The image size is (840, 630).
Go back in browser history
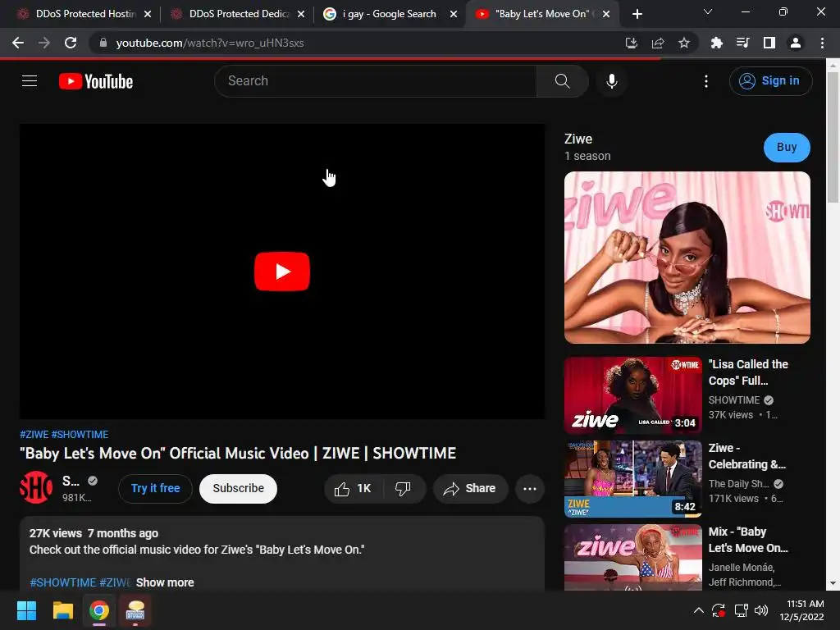[x=18, y=43]
